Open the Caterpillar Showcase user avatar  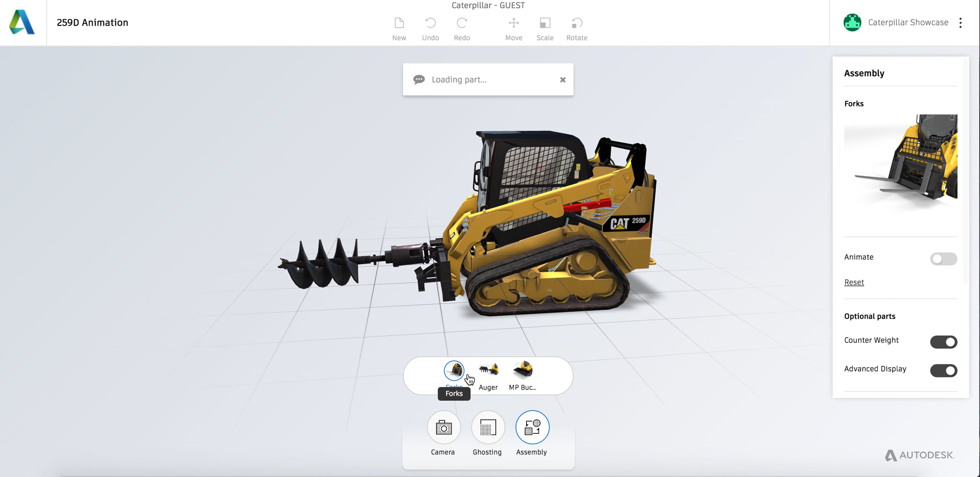852,22
